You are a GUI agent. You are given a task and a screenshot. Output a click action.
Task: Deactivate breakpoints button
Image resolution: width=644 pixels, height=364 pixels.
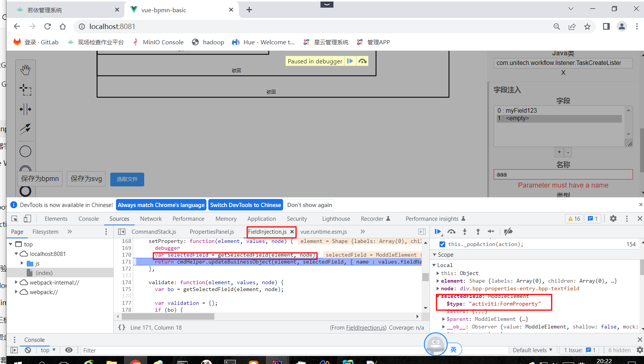pos(508,231)
